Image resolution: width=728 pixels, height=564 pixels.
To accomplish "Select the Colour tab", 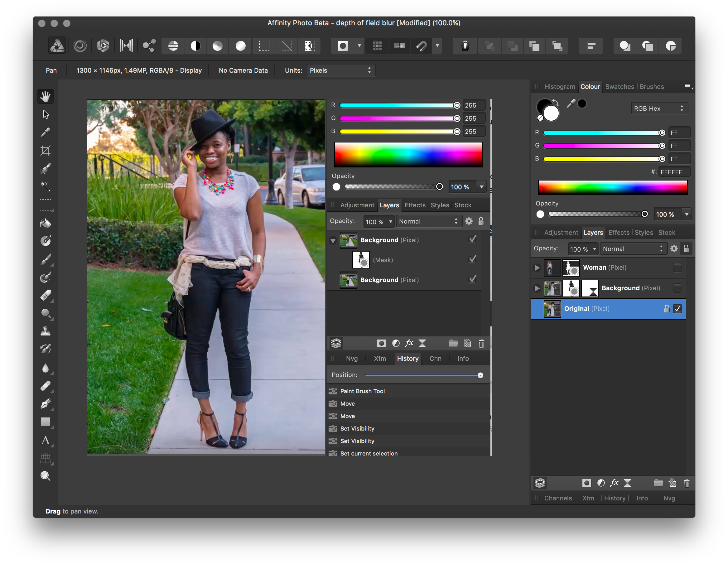I will click(590, 87).
